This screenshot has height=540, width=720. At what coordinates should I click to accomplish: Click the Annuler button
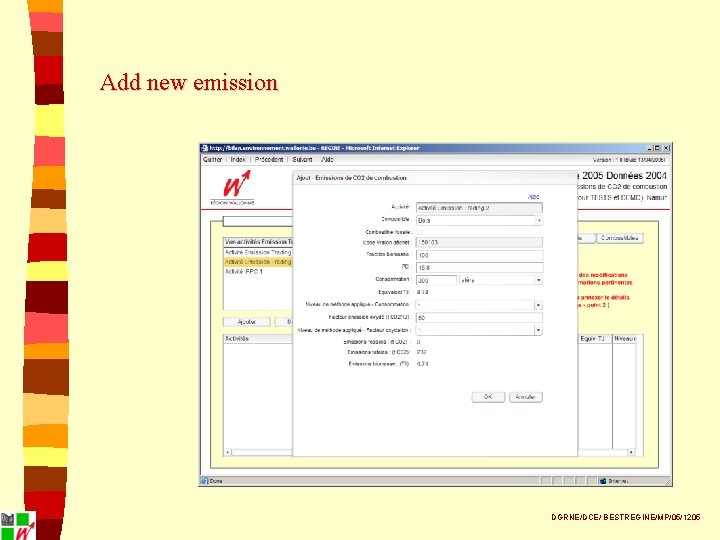tap(526, 397)
